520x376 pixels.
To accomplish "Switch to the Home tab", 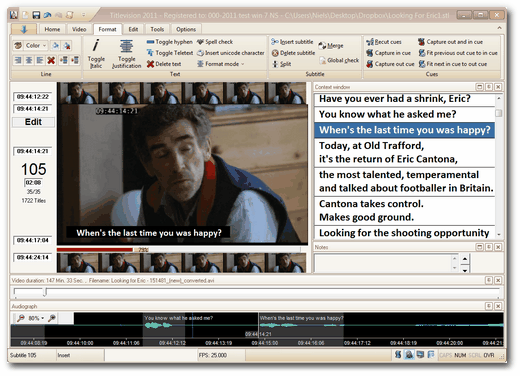I will click(52, 29).
